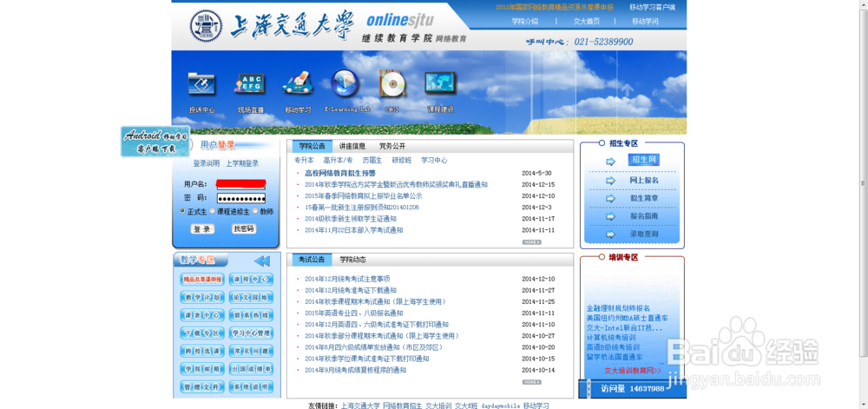Open the 高校网络教育招生预警 announcement
This screenshot has height=409, width=868.
pyautogui.click(x=340, y=173)
